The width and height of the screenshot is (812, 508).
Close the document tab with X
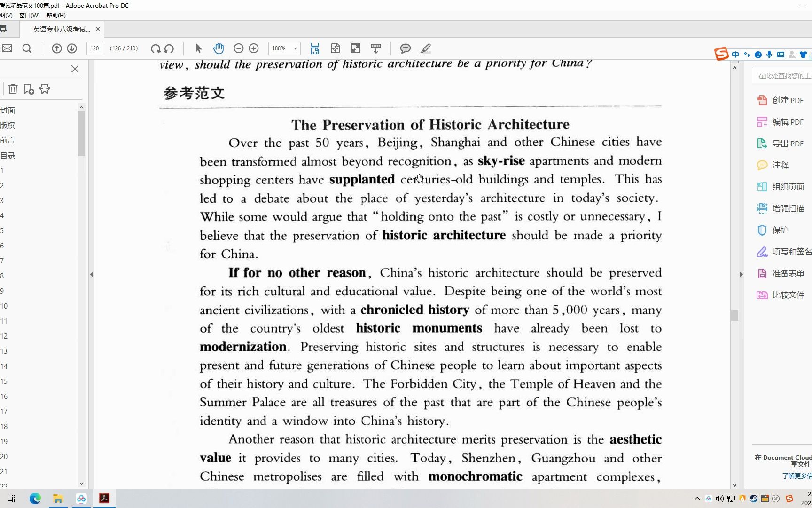98,29
